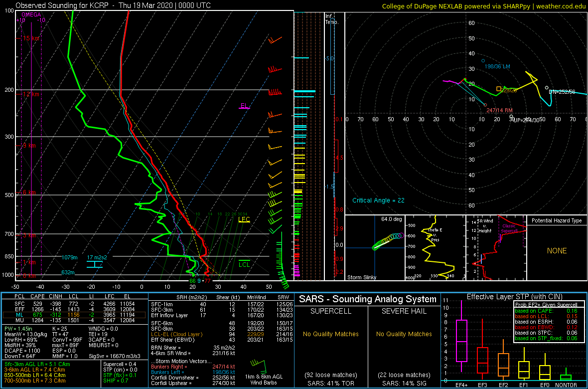
Task: Click the Sfc-3km AGL LR = 5.1 C/km line
Action: point(37,364)
